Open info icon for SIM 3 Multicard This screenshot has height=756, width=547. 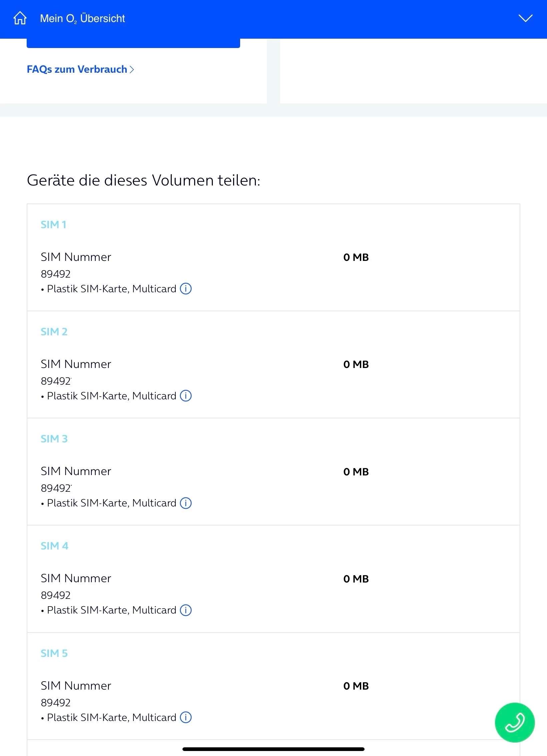click(x=186, y=503)
